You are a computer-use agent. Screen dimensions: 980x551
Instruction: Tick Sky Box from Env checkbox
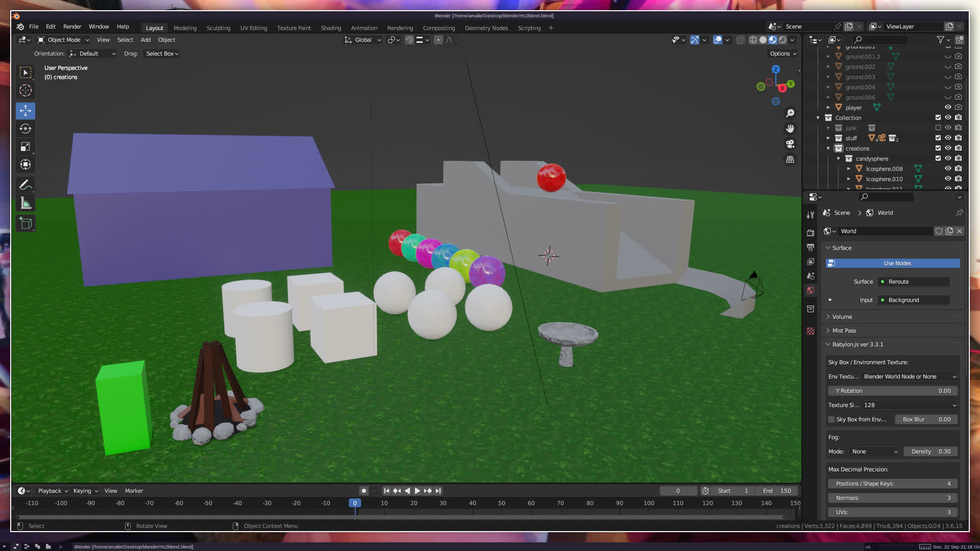[831, 419]
